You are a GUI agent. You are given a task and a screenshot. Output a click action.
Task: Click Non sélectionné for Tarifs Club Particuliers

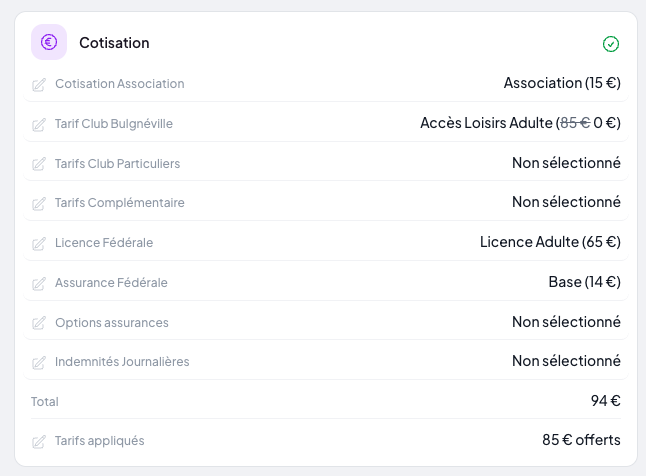(x=566, y=163)
